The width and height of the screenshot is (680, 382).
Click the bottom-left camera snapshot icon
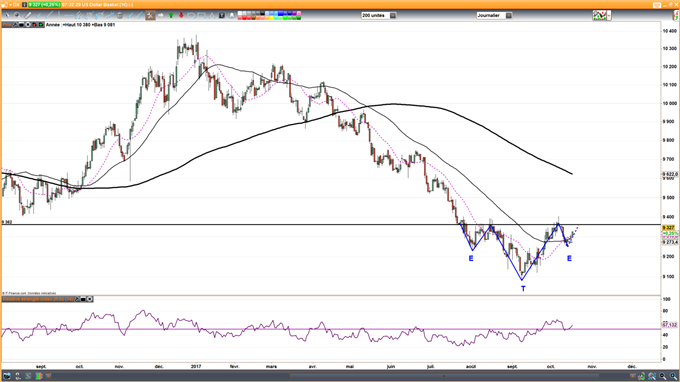coord(7,376)
